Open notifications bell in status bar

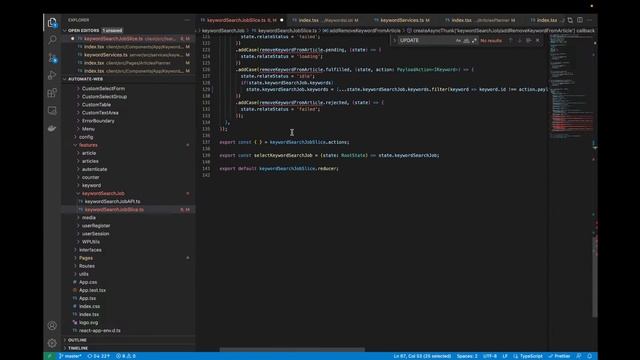click(589, 356)
